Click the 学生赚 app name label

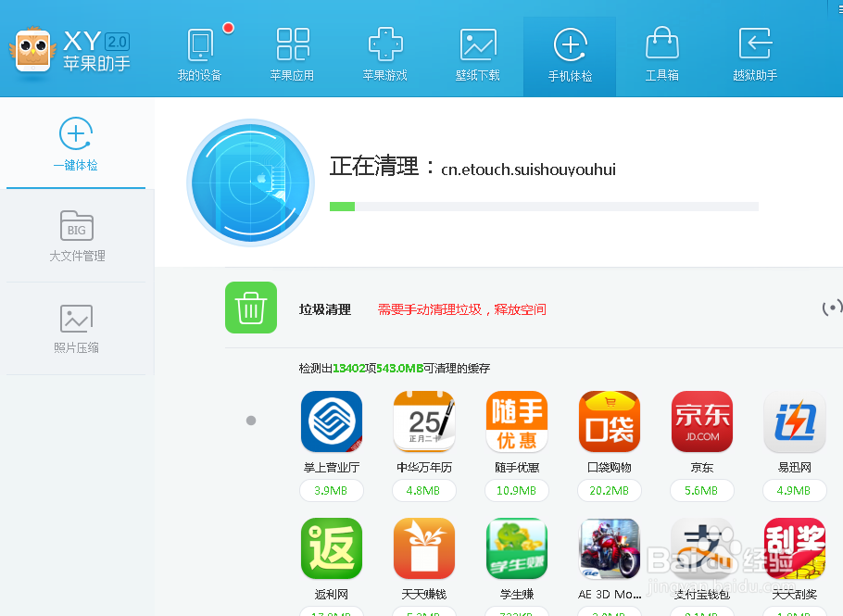tap(517, 595)
